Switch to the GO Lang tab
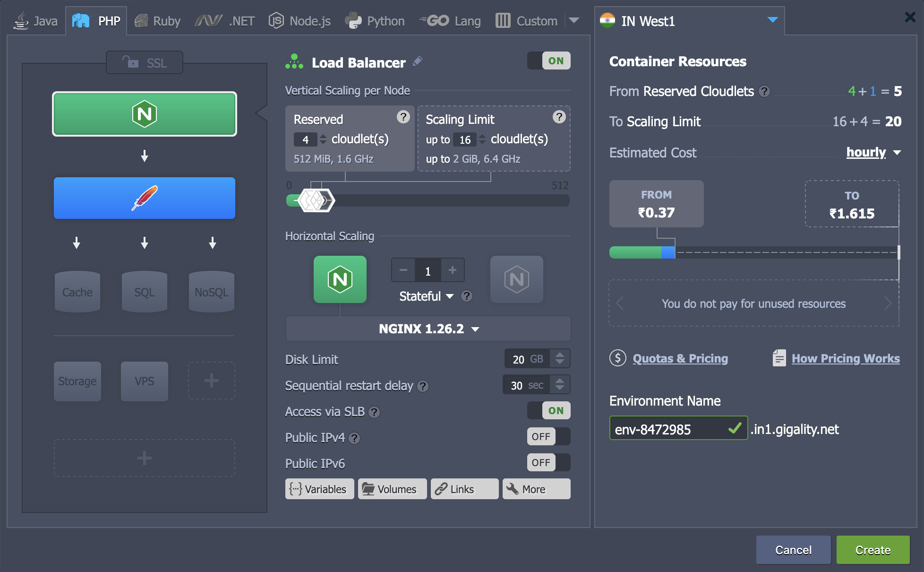 [450, 21]
